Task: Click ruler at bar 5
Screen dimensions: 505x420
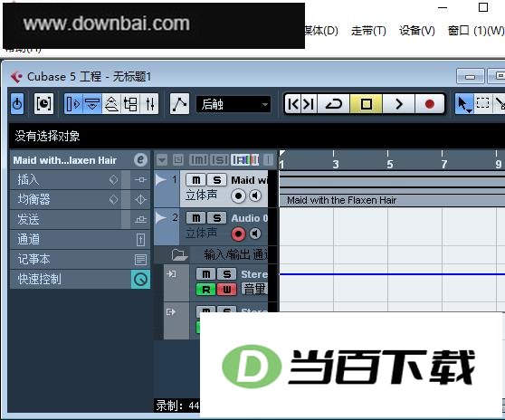Action: click(x=390, y=164)
